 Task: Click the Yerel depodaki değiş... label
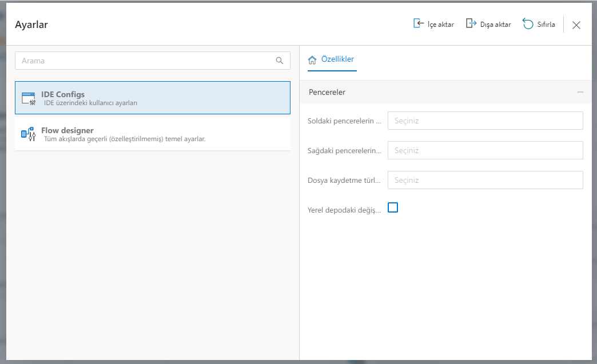click(344, 210)
